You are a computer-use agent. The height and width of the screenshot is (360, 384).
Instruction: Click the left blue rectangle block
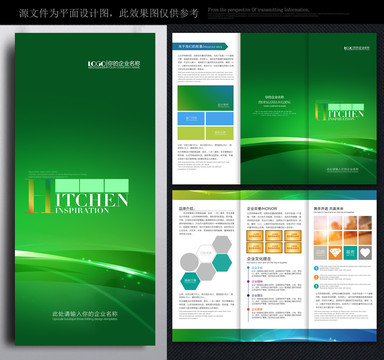[x=191, y=118]
